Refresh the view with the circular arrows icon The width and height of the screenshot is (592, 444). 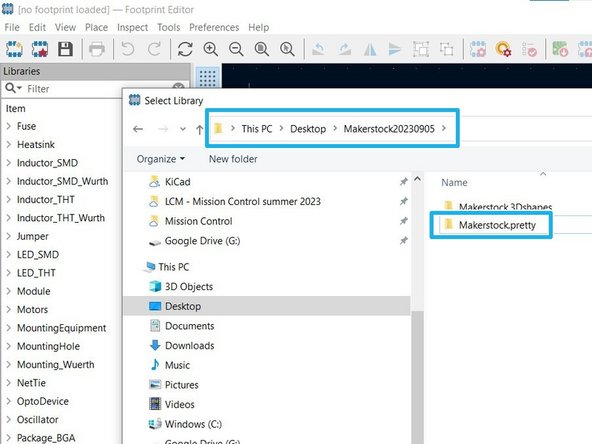tap(185, 49)
